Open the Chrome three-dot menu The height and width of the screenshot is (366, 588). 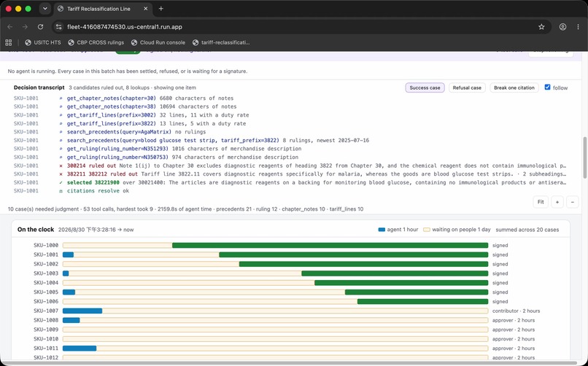[x=578, y=27]
